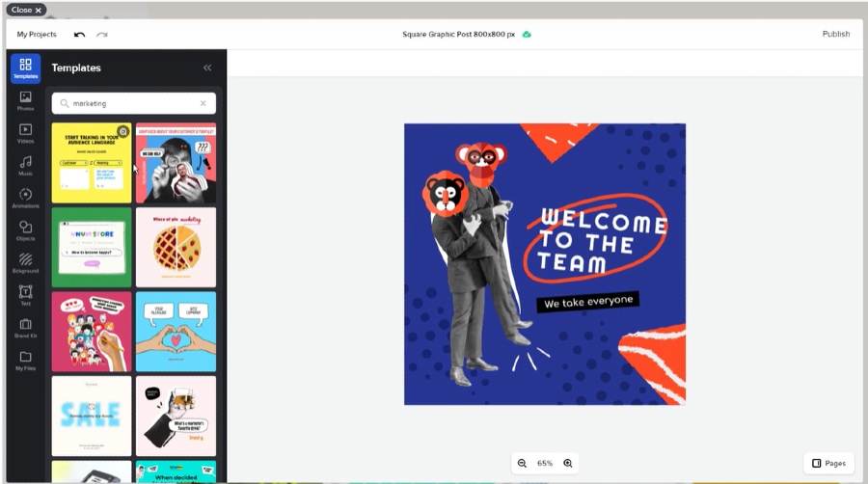The height and width of the screenshot is (484, 868).
Task: Go back to My Projects
Action: [37, 35]
